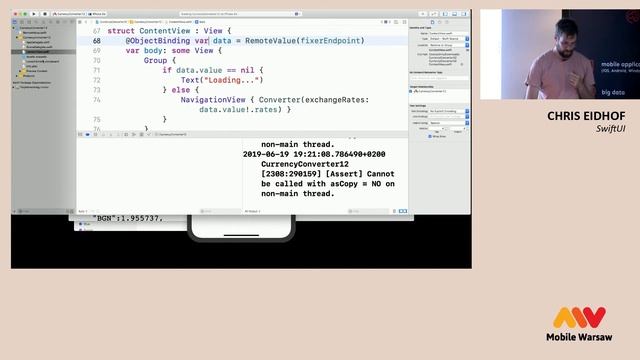Click Simulate Location icon in debug bar
This screenshot has height=360, width=640.
click(x=149, y=134)
